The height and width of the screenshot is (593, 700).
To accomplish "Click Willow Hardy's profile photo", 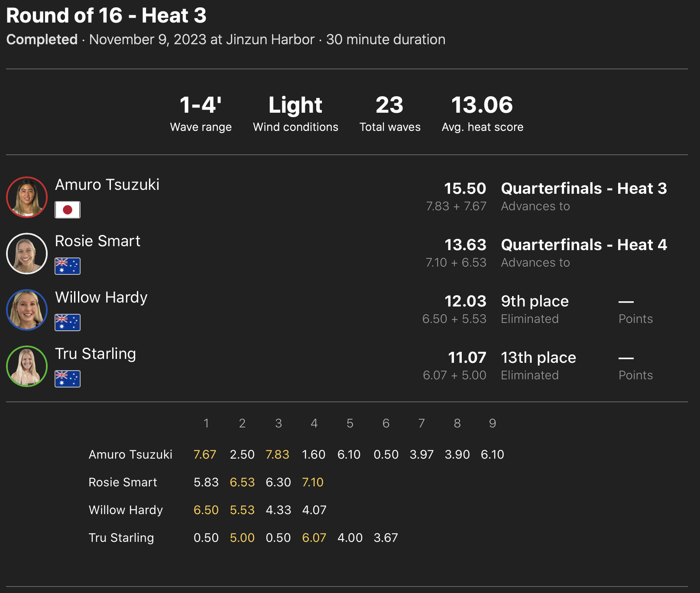I will 27,310.
